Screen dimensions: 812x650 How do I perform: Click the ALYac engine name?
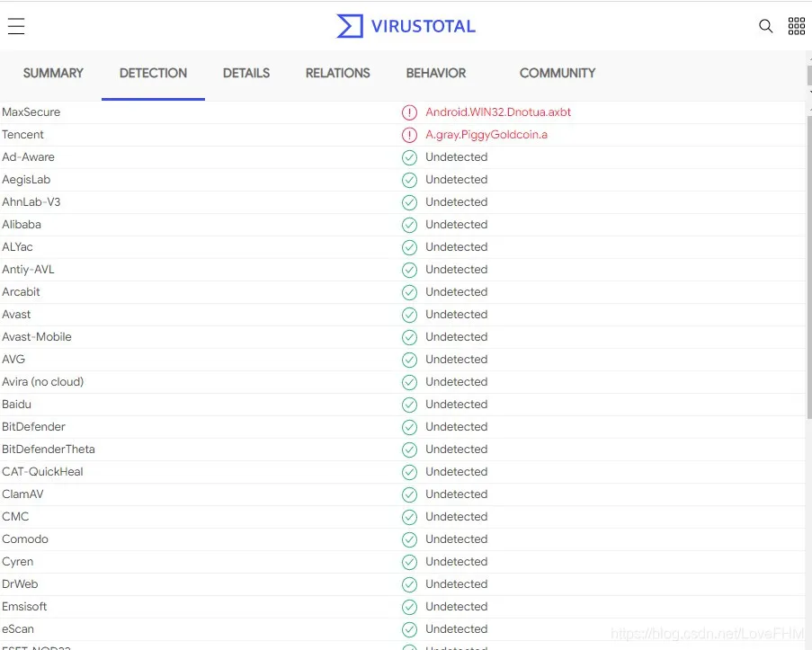(x=17, y=247)
